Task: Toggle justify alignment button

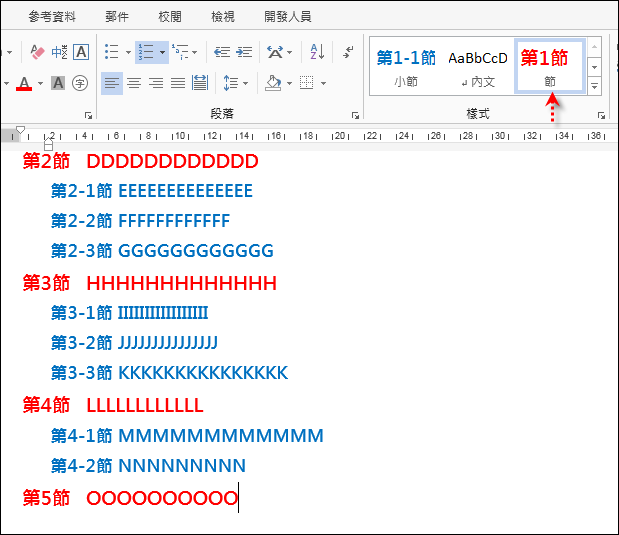Action: [178, 83]
